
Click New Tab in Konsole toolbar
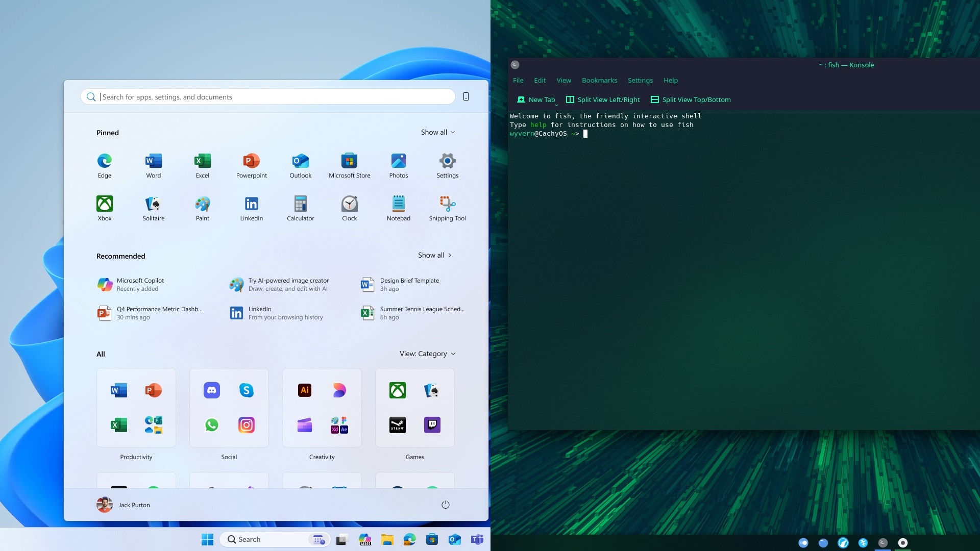(536, 99)
